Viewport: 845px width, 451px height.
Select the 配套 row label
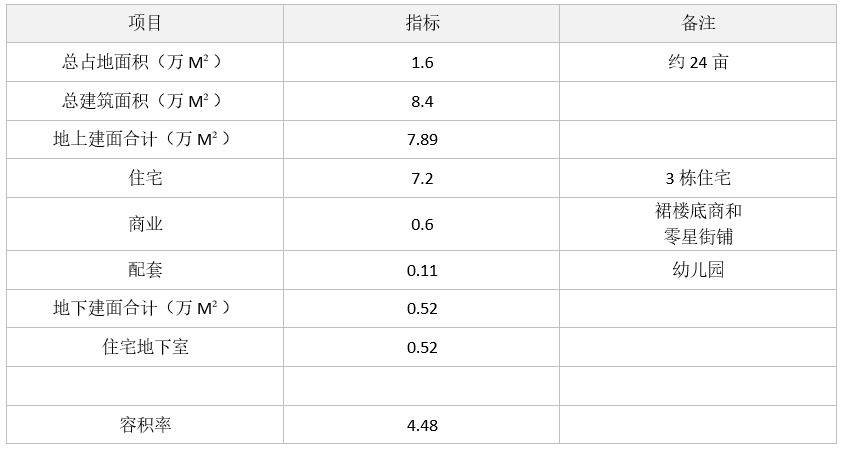145,270
